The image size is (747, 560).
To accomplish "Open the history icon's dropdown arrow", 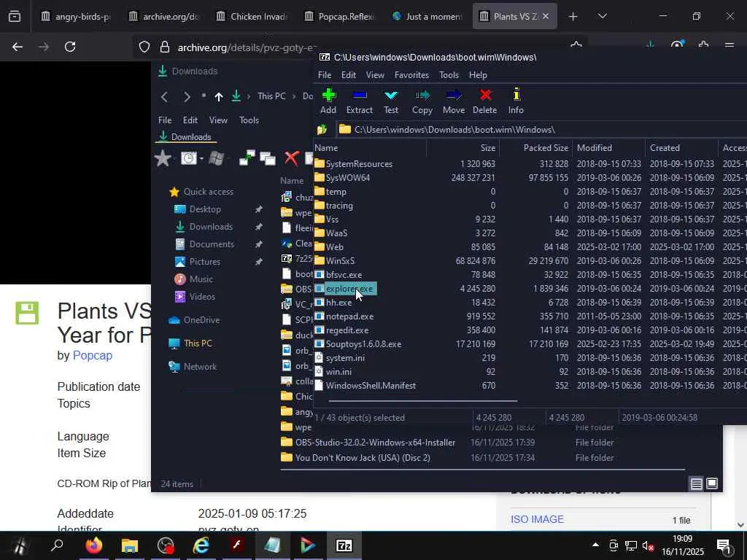I will point(201,158).
